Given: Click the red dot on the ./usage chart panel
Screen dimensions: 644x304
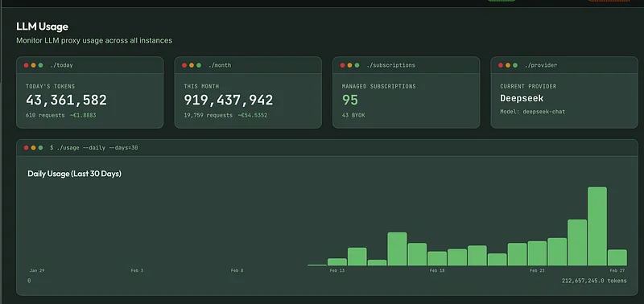Looking at the screenshot, I should point(27,148).
